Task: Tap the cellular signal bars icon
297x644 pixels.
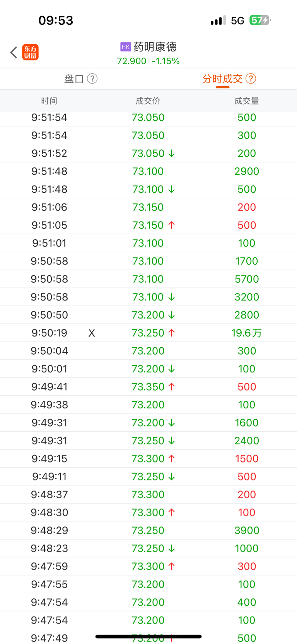Action: [218, 20]
